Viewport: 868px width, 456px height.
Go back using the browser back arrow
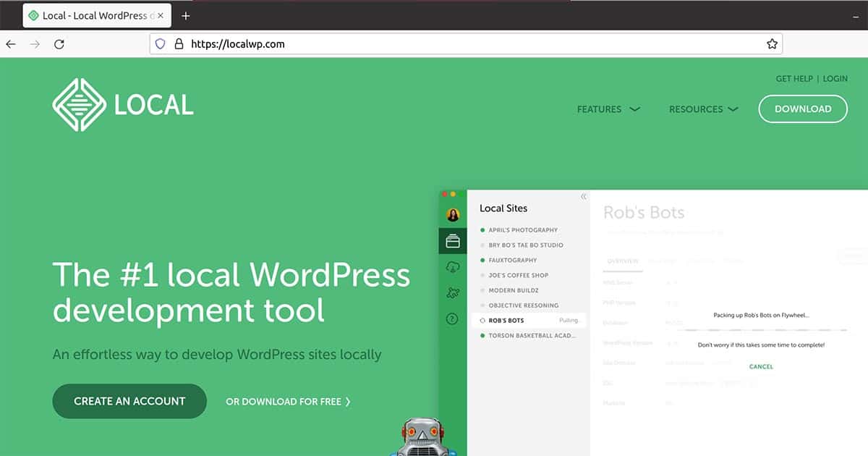11,44
